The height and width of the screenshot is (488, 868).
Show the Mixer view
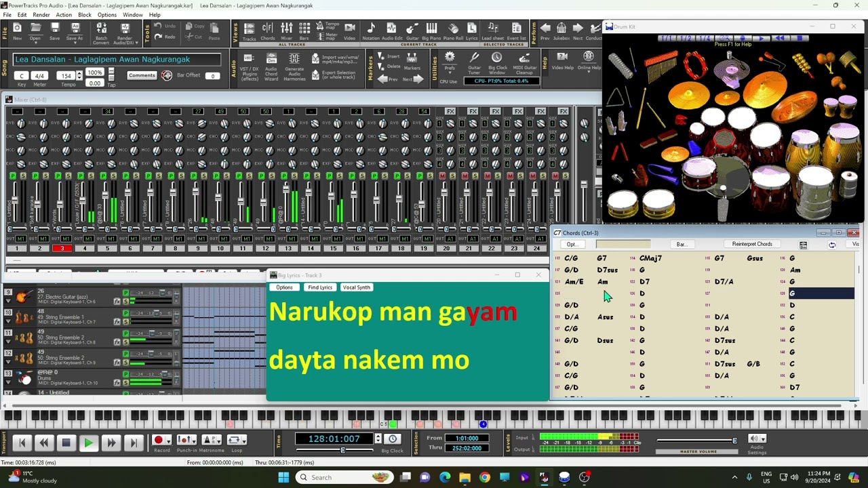(286, 31)
